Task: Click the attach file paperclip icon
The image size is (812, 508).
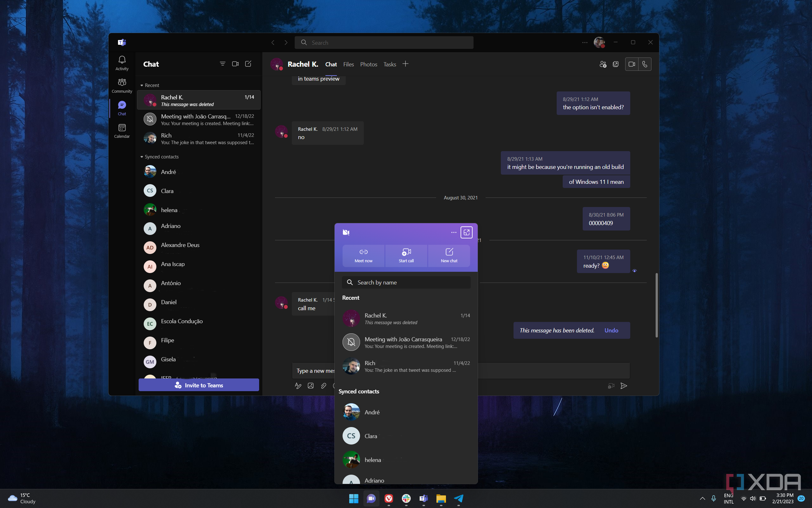Action: pyautogui.click(x=324, y=386)
